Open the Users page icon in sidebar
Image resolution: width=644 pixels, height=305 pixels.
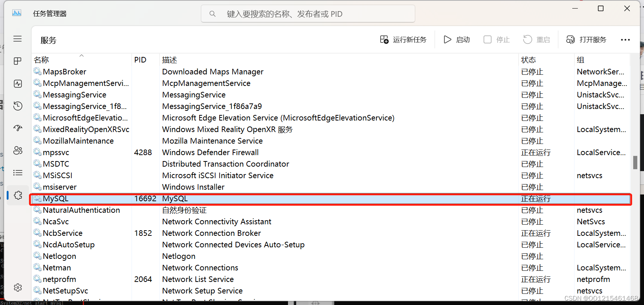pyautogui.click(x=17, y=150)
